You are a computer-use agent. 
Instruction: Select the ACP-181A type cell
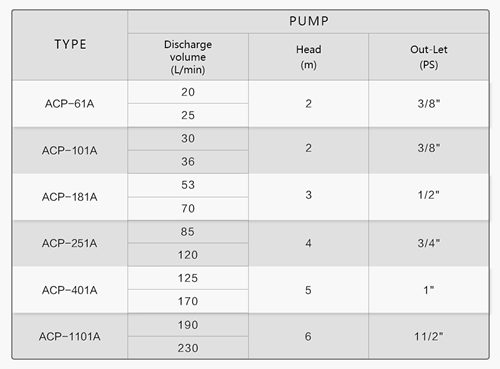pos(70,197)
